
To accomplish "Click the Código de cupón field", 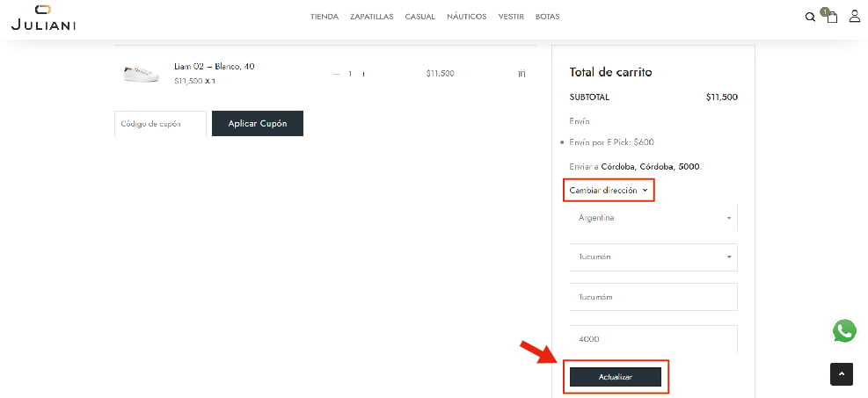I will 159,124.
